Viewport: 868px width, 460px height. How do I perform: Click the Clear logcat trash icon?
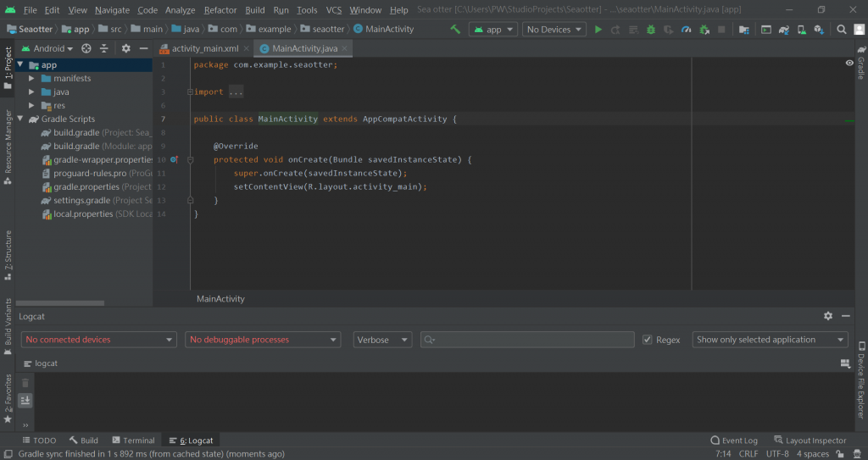(x=25, y=383)
